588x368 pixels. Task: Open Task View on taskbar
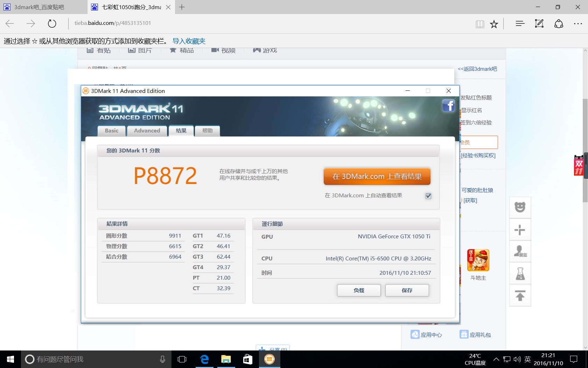pos(182,359)
